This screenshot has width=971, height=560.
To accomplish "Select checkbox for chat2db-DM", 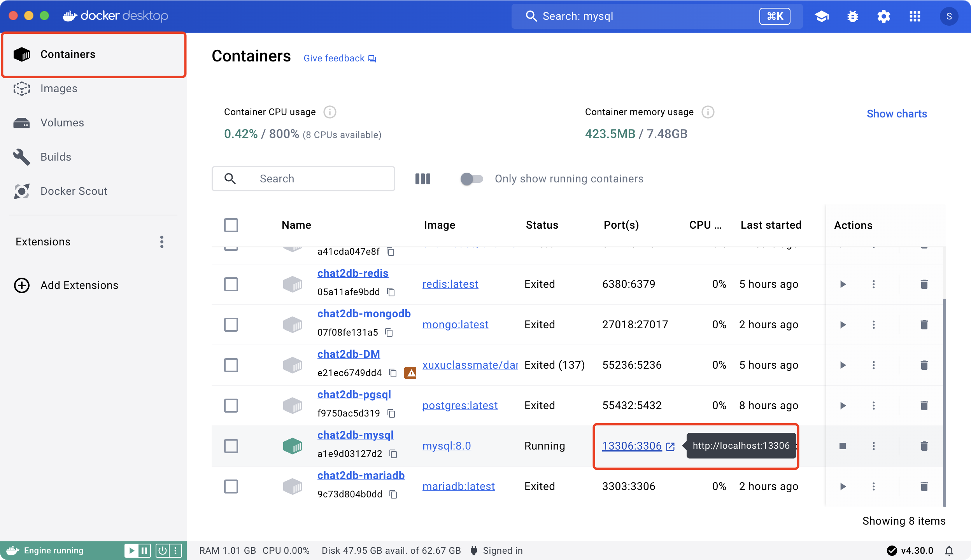I will click(x=231, y=365).
